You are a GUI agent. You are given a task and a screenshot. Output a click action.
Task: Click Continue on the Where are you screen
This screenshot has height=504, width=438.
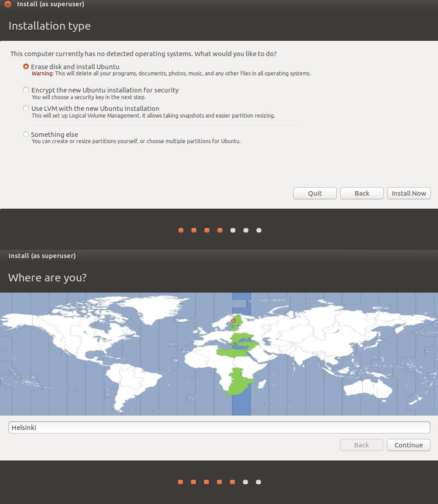click(408, 445)
